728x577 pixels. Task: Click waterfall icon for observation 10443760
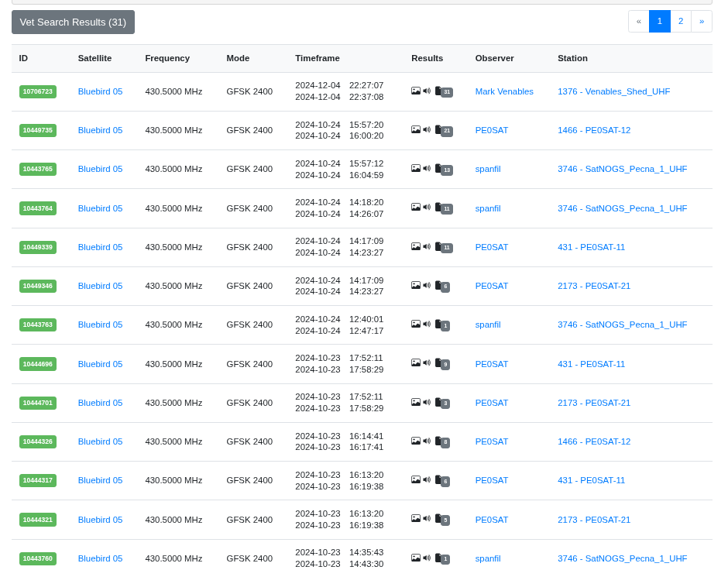point(416,558)
